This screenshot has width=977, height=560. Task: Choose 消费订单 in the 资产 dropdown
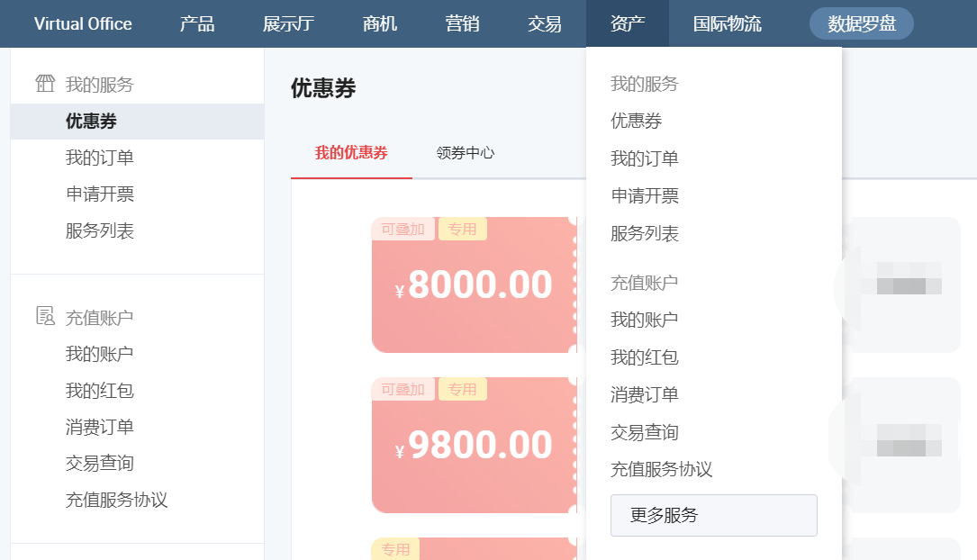[644, 394]
